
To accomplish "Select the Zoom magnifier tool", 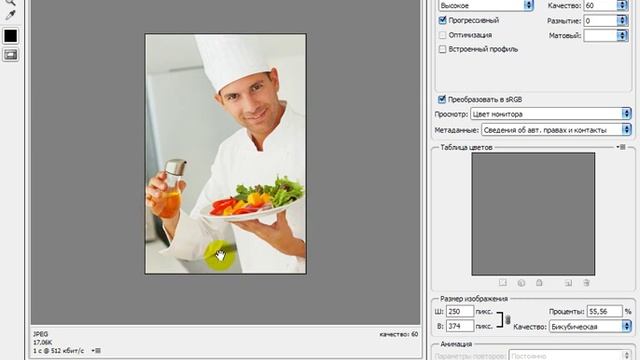I will [10, 2].
